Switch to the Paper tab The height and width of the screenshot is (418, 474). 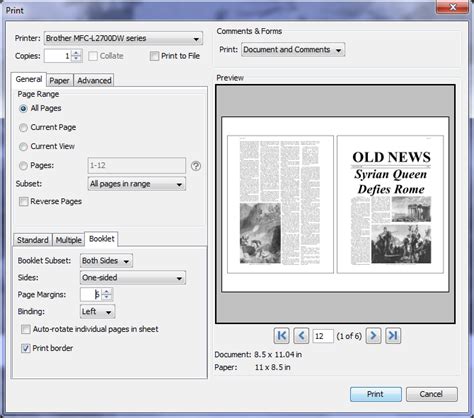[x=59, y=80]
